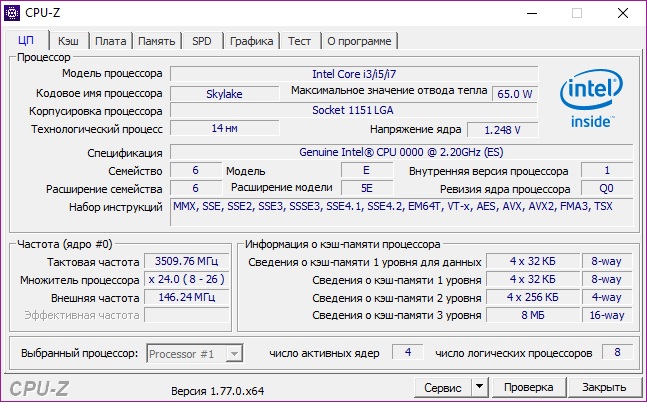Click the 65.0 W thermal value
This screenshot has height=403, width=647.
(515, 94)
